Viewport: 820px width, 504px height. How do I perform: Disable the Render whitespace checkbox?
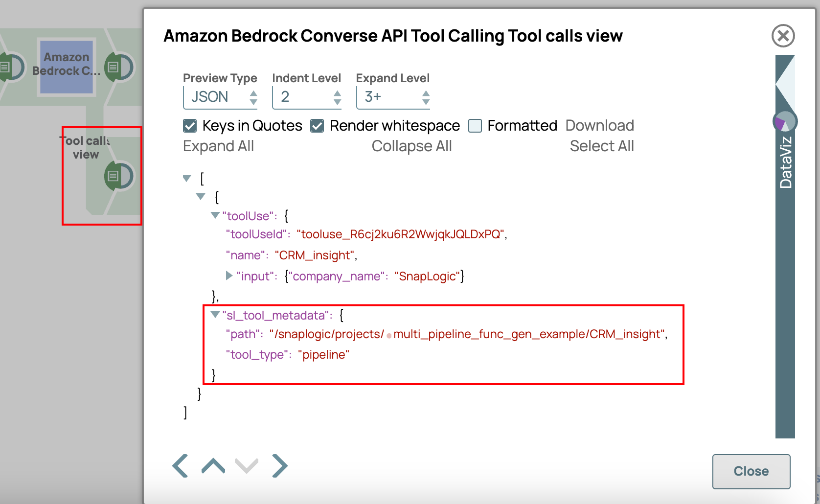[317, 126]
